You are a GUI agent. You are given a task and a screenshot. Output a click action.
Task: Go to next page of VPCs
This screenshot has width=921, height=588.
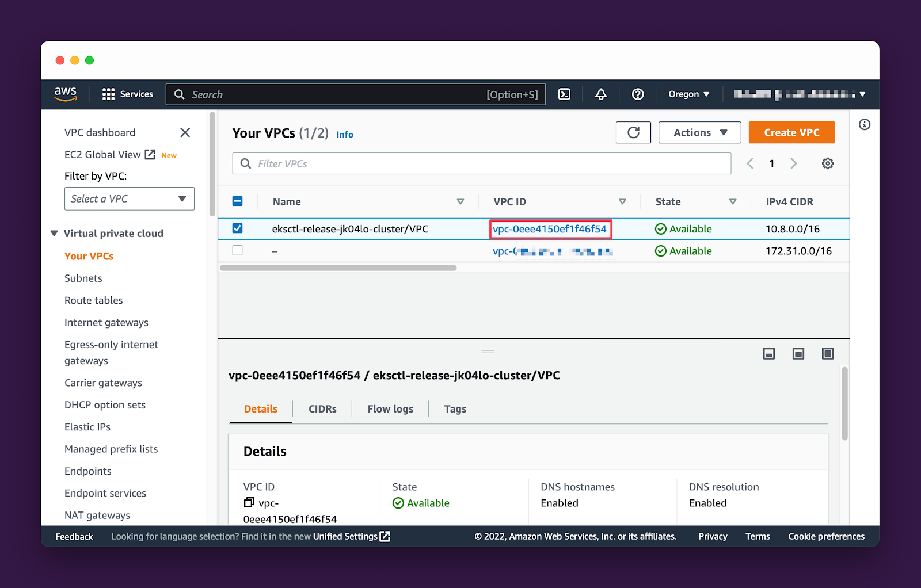coord(794,163)
